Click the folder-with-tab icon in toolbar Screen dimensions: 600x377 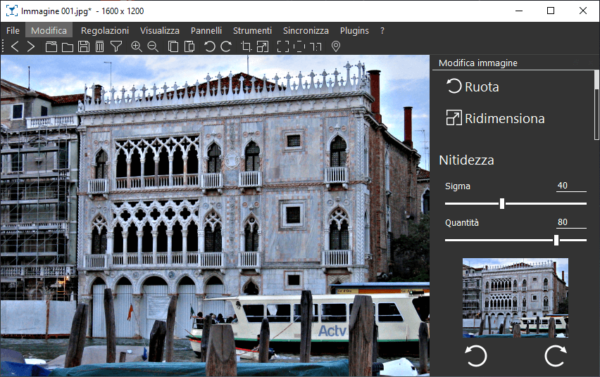tap(51, 47)
